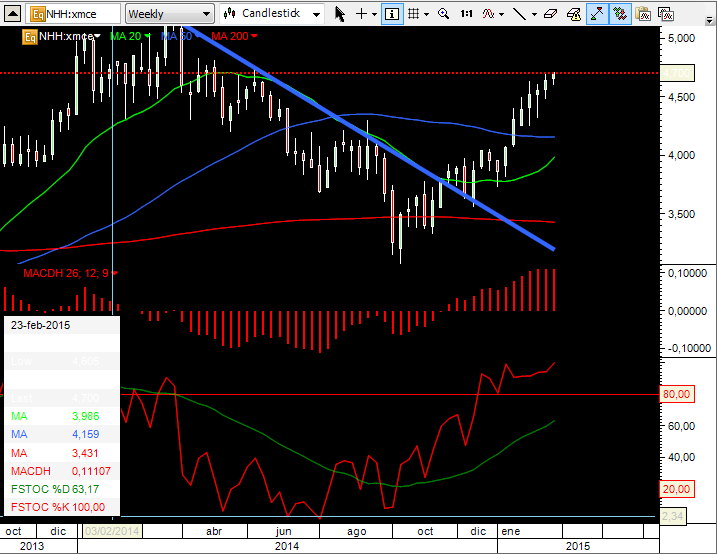Screen dimensions: 717x554
Task: Open the MA 200 legend menu
Action: (254, 36)
